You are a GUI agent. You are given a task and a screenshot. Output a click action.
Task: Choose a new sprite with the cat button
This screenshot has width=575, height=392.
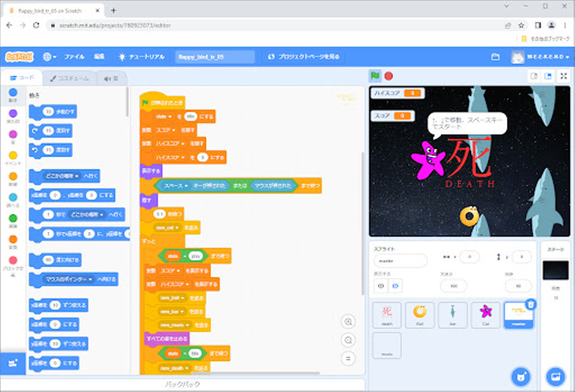[521, 376]
